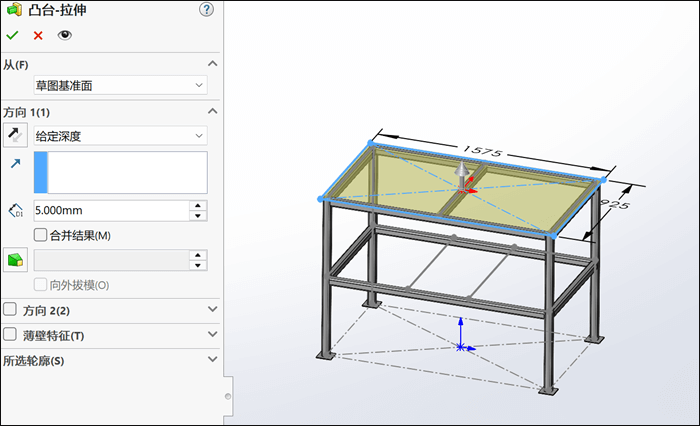700x426 pixels.
Task: Click the reverse direction button
Action: click(15, 135)
